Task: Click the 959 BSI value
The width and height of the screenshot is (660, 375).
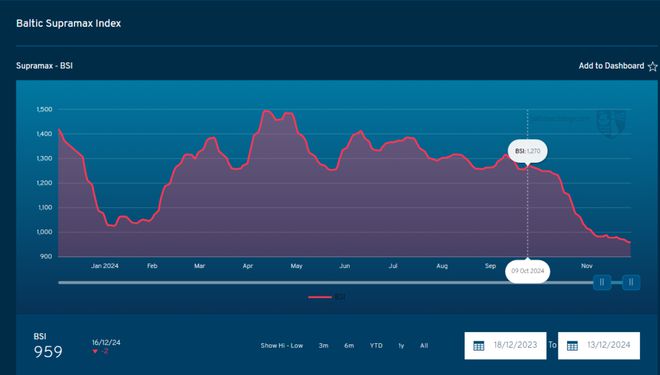Action: pos(48,352)
